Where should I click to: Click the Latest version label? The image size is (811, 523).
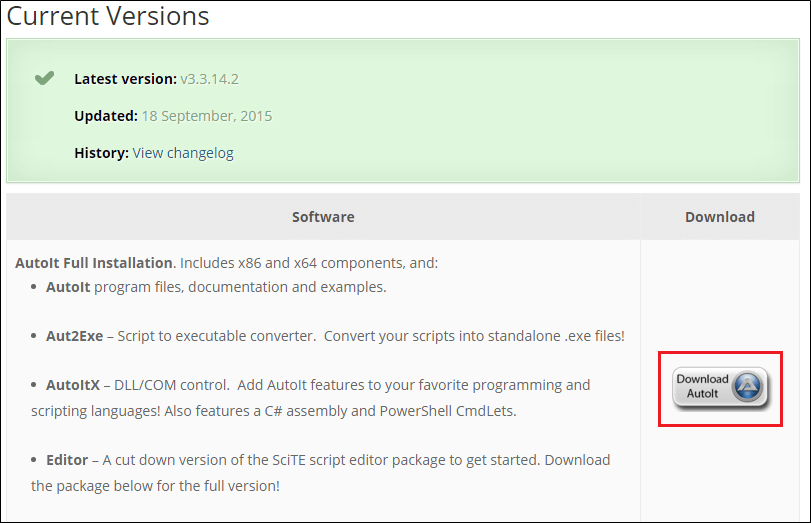[125, 78]
